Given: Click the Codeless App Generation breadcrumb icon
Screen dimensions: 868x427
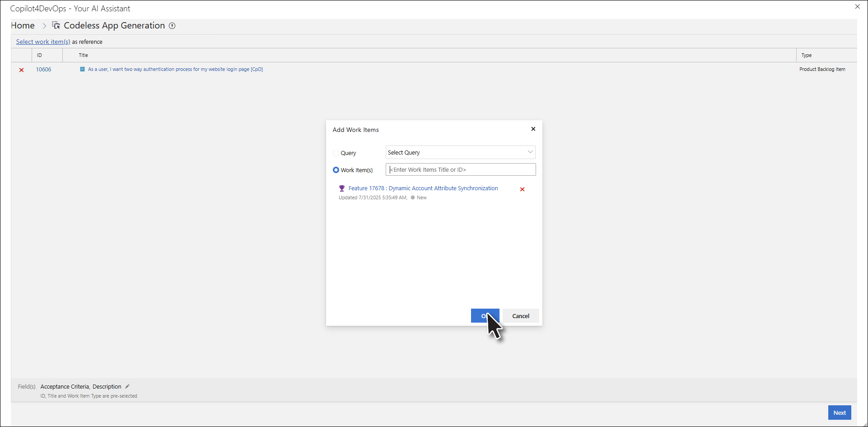Looking at the screenshot, I should 56,25.
